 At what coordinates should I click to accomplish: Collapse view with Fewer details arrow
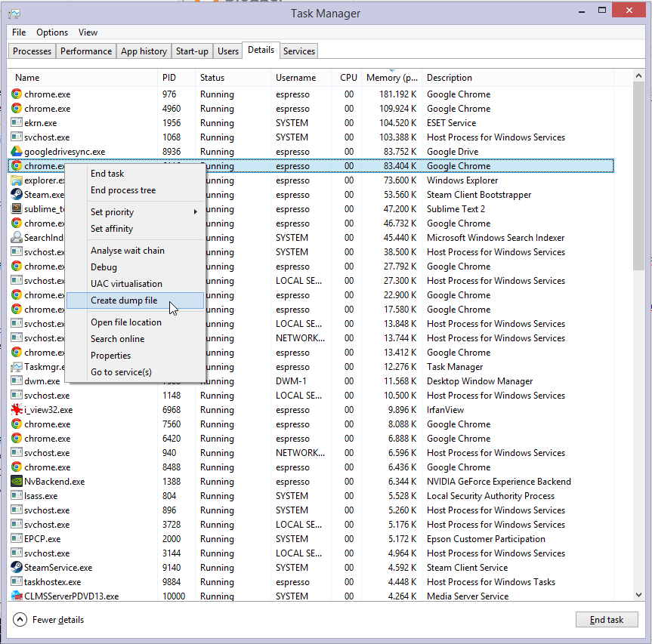(20, 620)
